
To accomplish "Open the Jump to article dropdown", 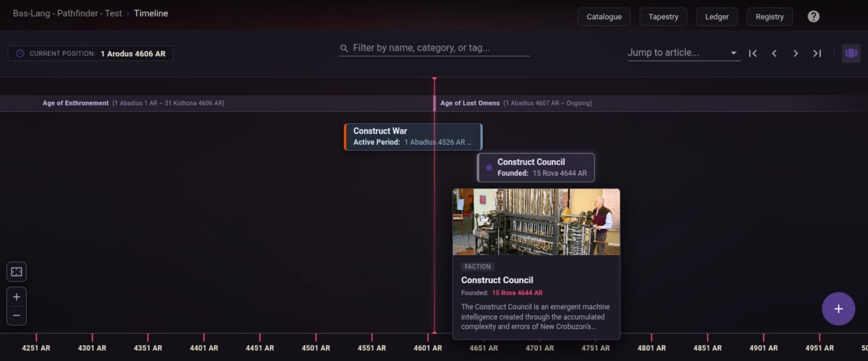I will [683, 53].
